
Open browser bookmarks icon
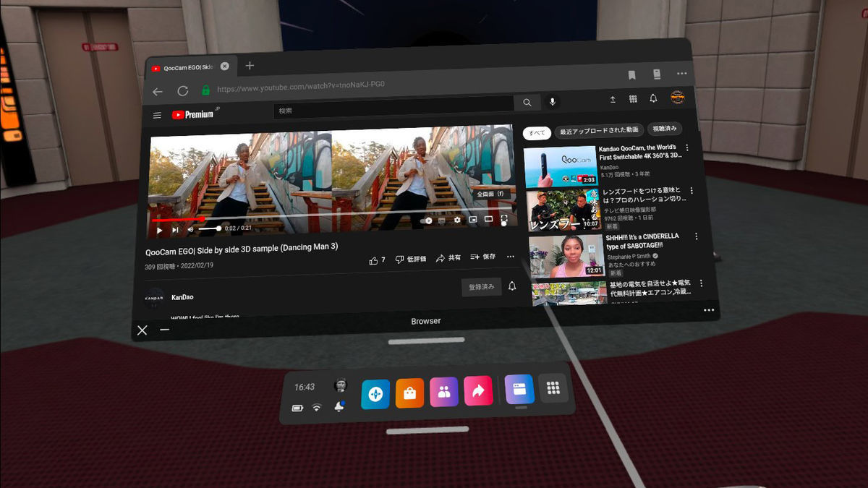click(x=631, y=74)
